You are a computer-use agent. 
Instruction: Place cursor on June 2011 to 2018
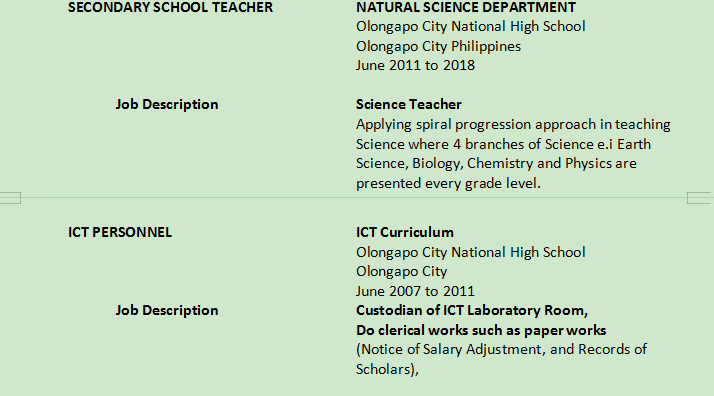[x=415, y=66]
